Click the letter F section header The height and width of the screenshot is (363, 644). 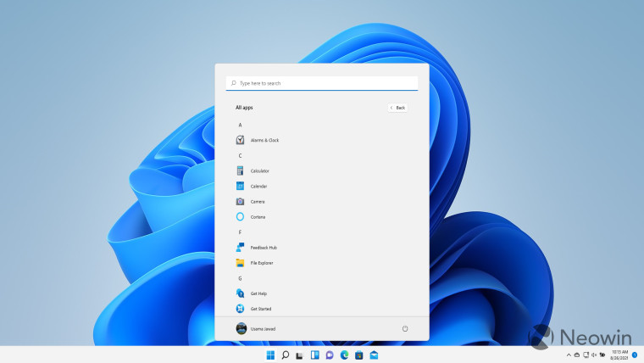241,232
